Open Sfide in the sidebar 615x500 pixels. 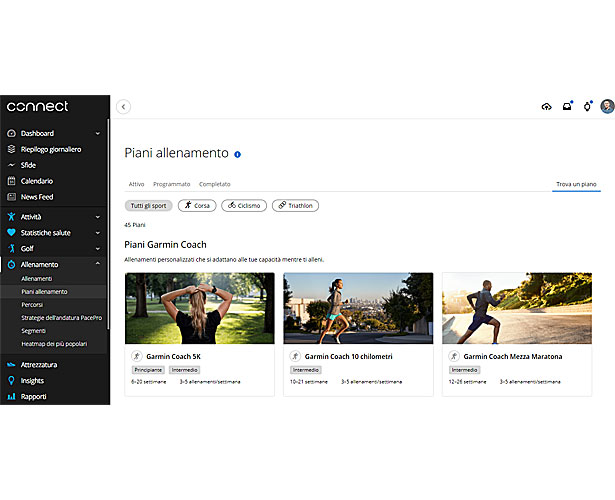(30, 165)
